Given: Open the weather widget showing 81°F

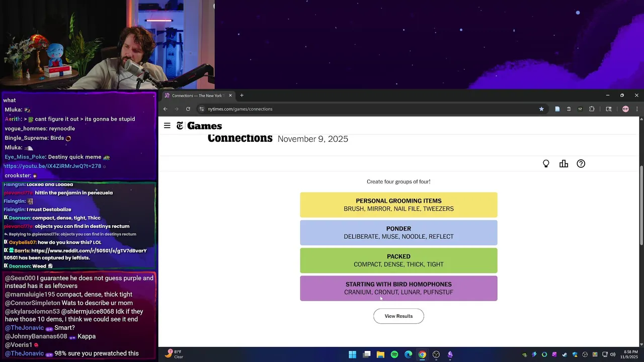Looking at the screenshot, I should click(174, 354).
